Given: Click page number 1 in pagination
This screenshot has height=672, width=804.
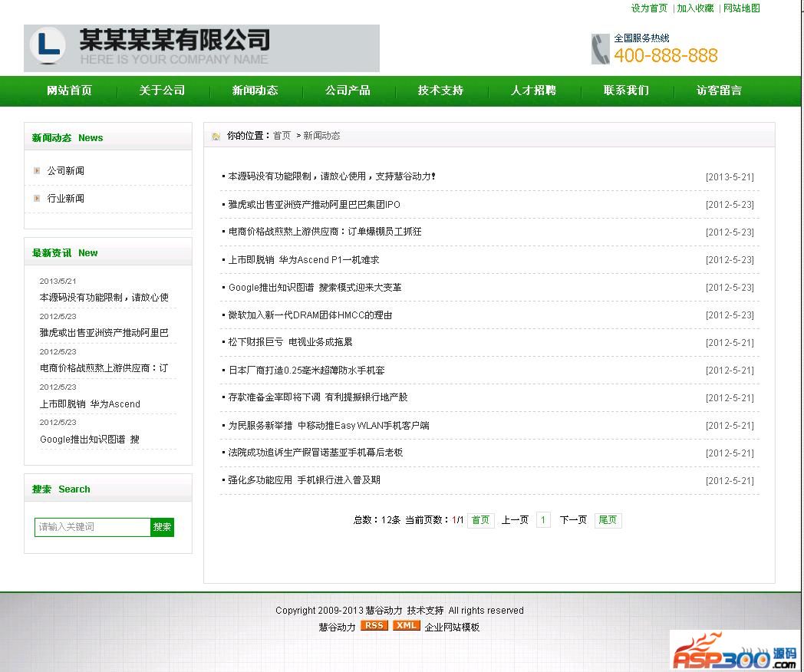Looking at the screenshot, I should click(542, 520).
